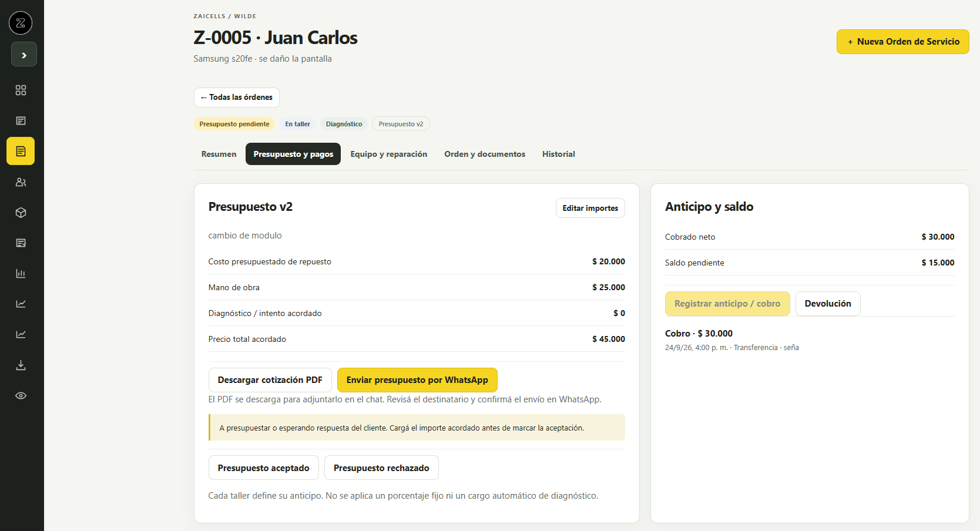
Task: Select the highlighted yellow orders document icon
Action: click(x=21, y=151)
